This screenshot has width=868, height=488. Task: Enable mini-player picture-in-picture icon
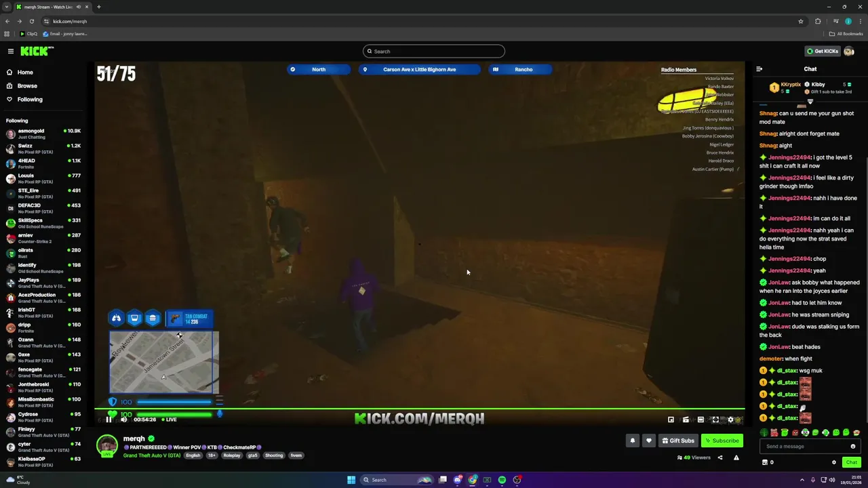671,420
